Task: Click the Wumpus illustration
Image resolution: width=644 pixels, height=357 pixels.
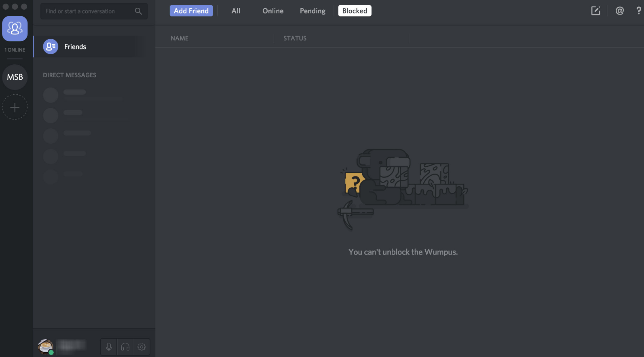Action: [403, 189]
